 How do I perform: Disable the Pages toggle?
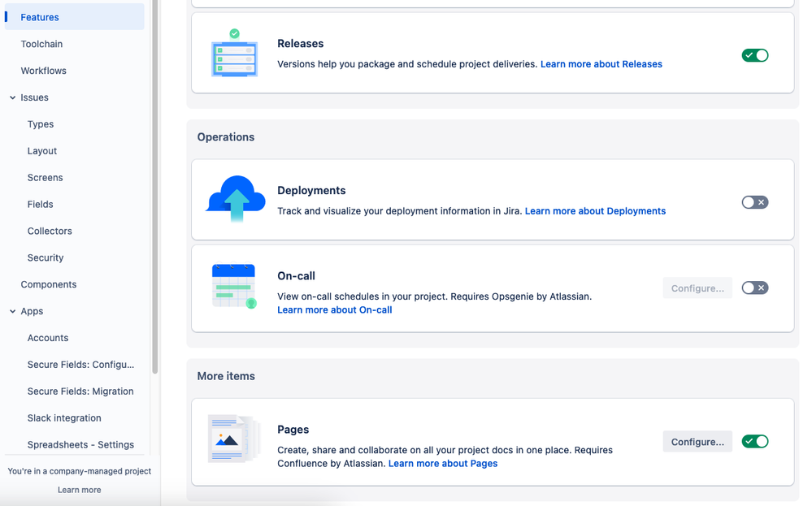754,441
